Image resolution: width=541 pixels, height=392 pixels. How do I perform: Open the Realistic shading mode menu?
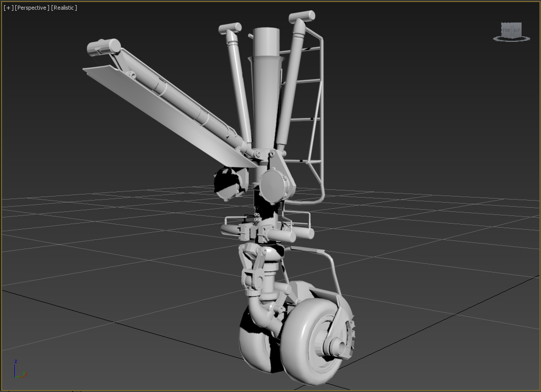tap(64, 8)
